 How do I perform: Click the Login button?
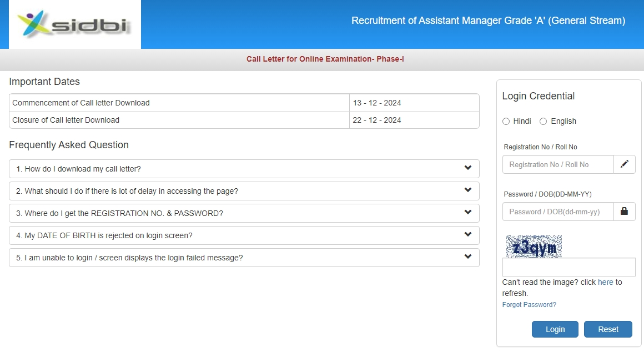point(555,329)
